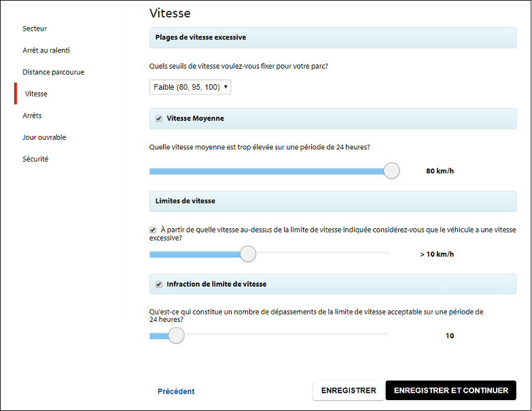Click the question on nombre de dépassements acceptable
The image size is (532, 411).
click(x=316, y=316)
